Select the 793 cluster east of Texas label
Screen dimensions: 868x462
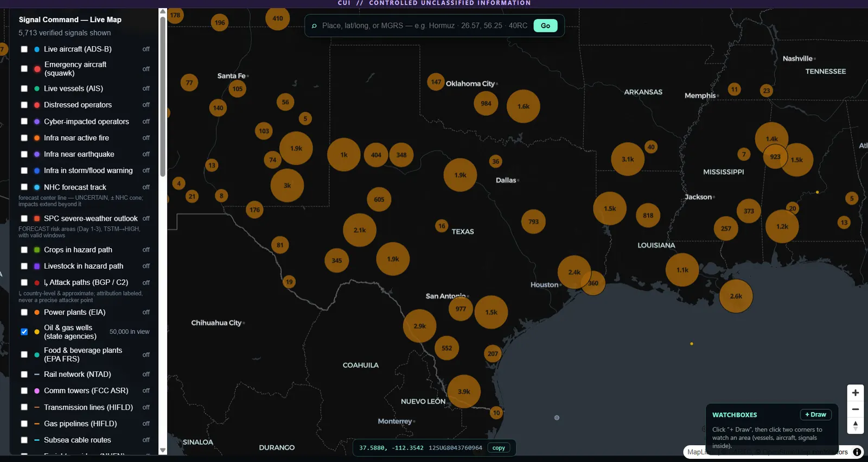(534, 221)
